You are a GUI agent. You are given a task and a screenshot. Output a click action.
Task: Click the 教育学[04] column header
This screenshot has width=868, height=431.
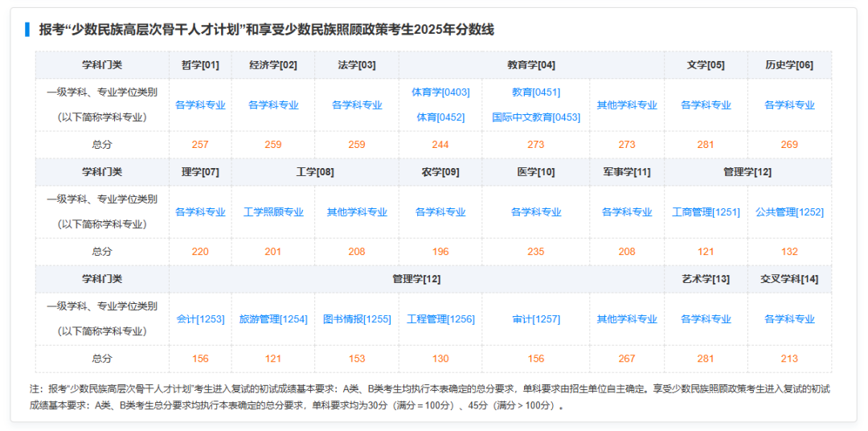pos(530,65)
